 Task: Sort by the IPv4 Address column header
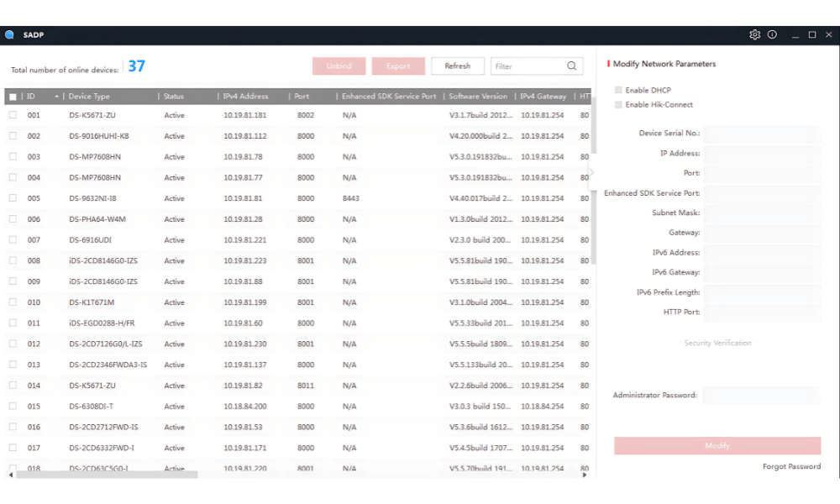click(245, 97)
